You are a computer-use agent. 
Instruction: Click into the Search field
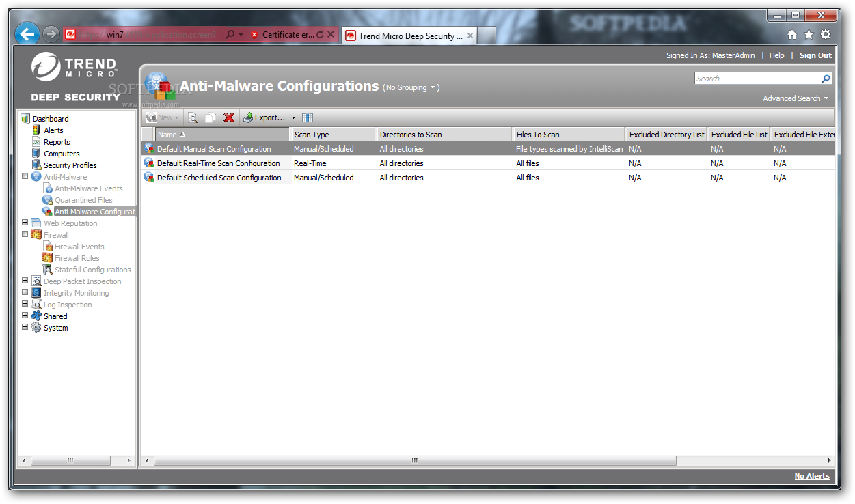pyautogui.click(x=757, y=79)
